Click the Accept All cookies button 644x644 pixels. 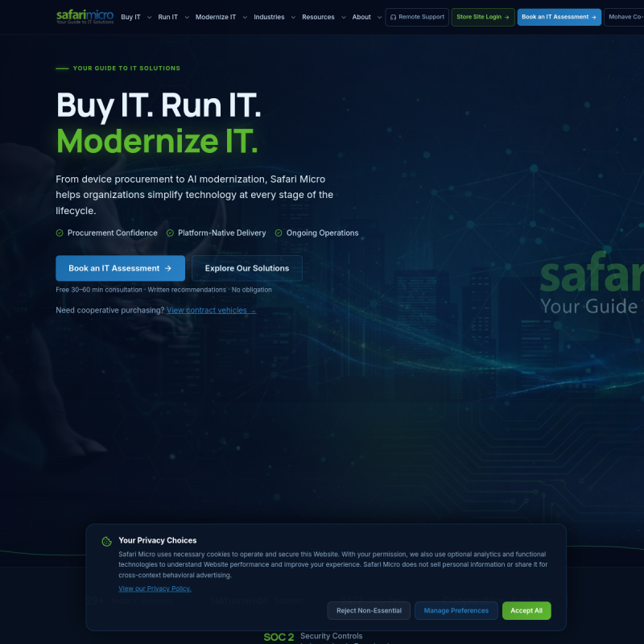tap(526, 611)
